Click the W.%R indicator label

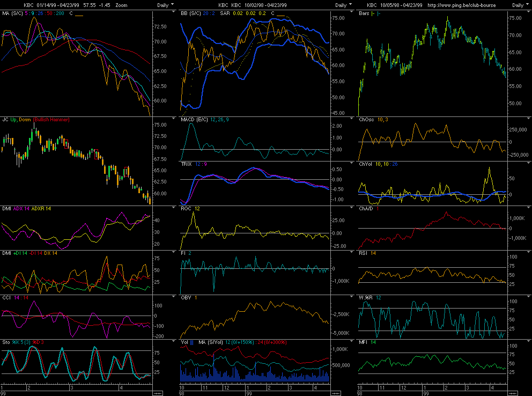pos(366,298)
